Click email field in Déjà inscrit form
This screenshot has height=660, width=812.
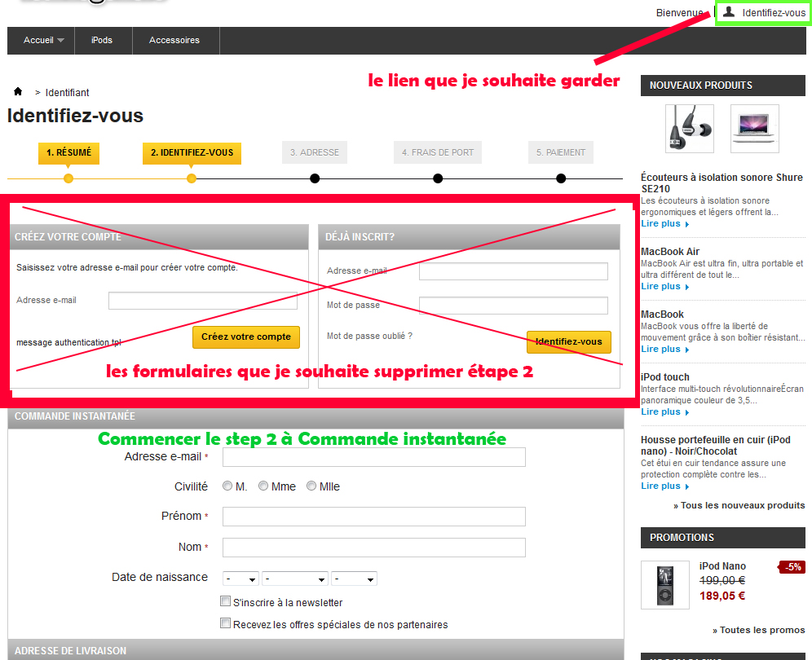tap(513, 271)
